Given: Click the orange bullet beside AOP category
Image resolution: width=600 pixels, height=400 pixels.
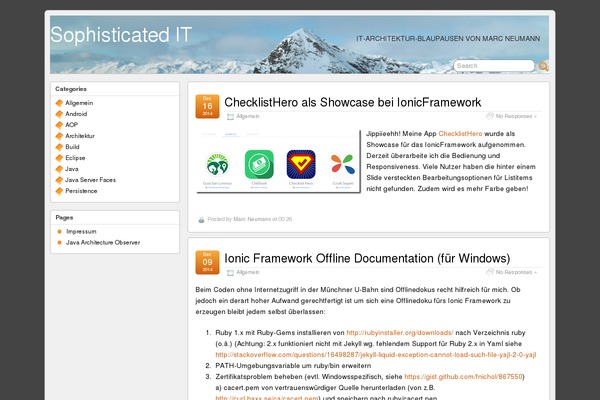Looking at the screenshot, I should 59,125.
